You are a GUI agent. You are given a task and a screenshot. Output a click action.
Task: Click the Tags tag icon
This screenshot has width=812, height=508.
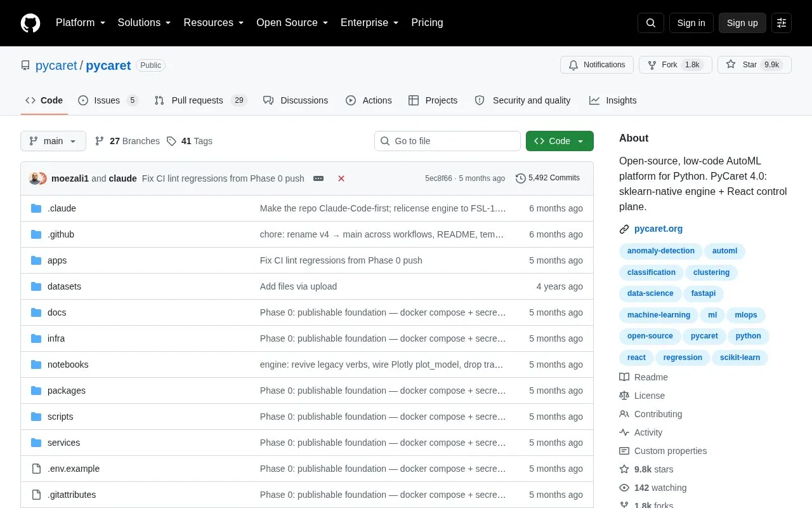[x=171, y=141]
